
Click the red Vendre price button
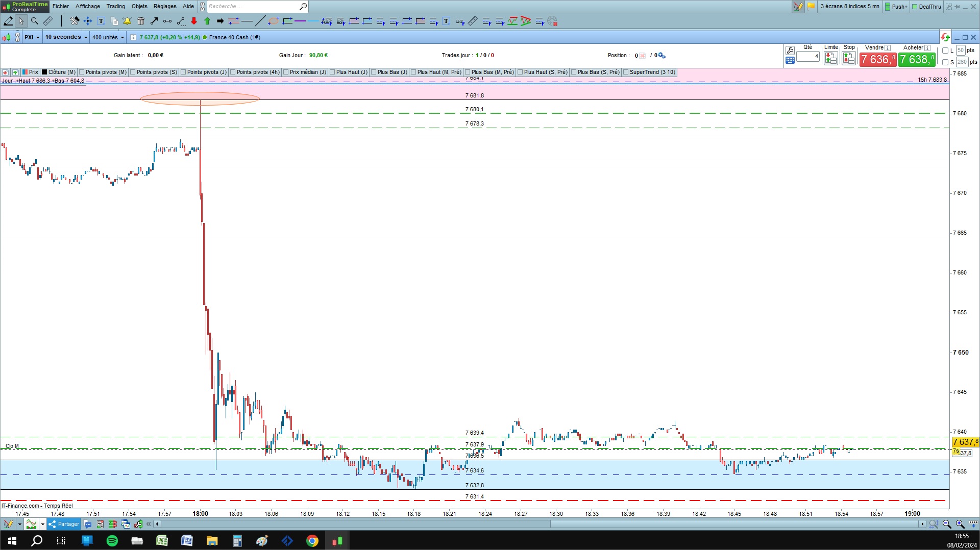877,60
